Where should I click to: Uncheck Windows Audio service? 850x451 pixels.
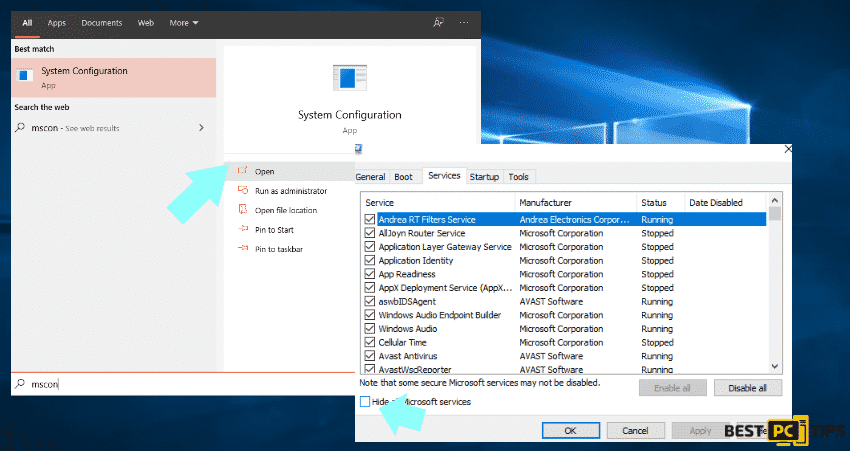(x=370, y=328)
